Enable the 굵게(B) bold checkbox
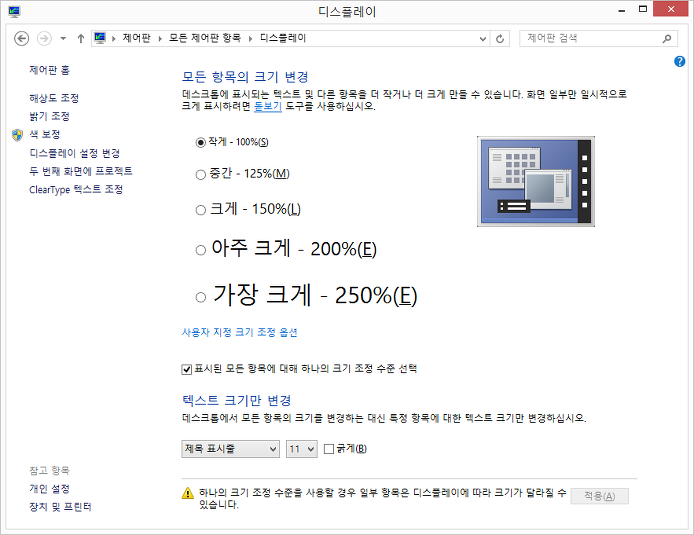Image resolution: width=694 pixels, height=535 pixels. [329, 449]
